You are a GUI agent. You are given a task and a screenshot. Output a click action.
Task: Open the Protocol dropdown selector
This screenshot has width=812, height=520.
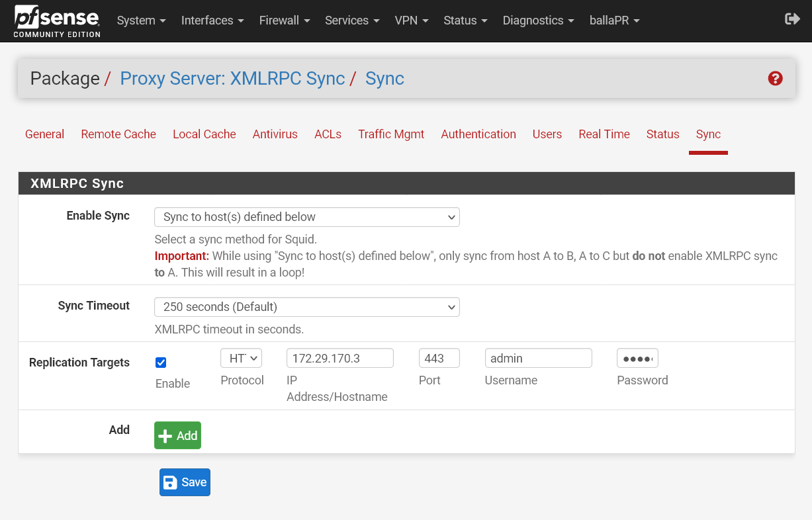coord(241,359)
